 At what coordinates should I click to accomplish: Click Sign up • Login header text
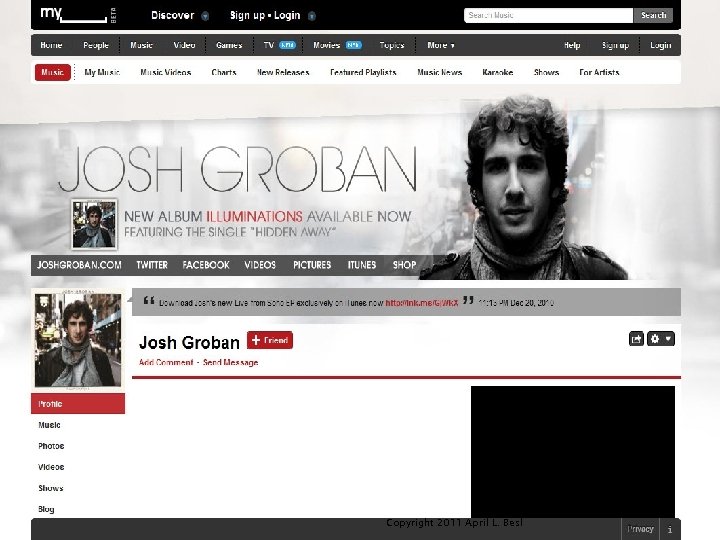(265, 16)
